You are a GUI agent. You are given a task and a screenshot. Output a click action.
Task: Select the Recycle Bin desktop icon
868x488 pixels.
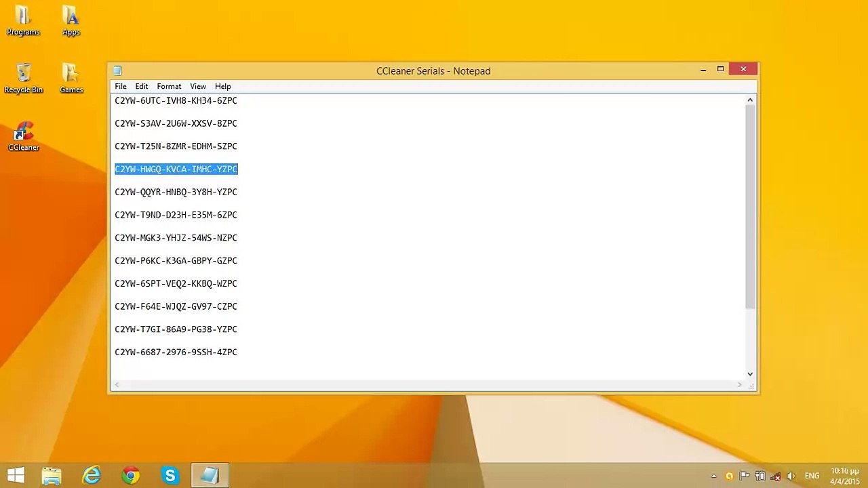click(23, 78)
